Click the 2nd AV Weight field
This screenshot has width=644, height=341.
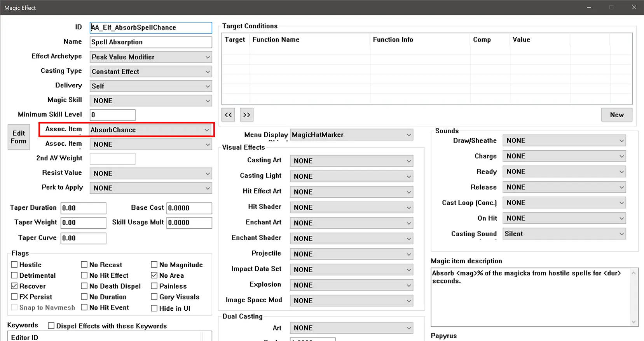tap(112, 158)
